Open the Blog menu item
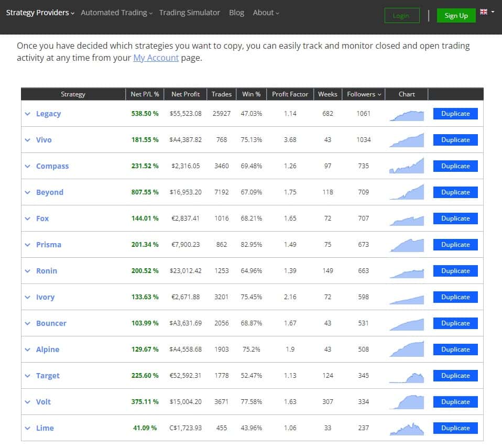The height and width of the screenshot is (448, 502). (x=237, y=13)
